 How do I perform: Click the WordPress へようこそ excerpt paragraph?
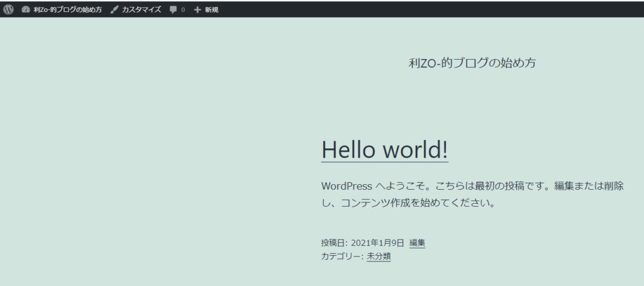[472, 187]
